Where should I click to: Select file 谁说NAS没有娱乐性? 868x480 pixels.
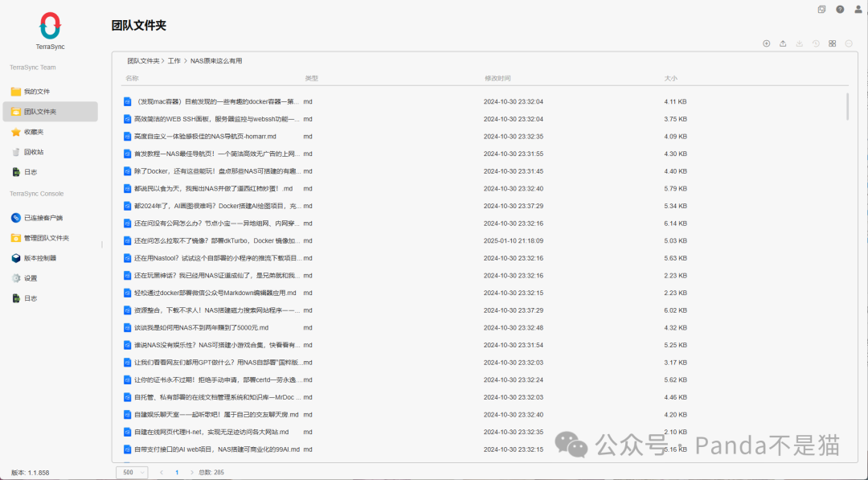point(217,345)
